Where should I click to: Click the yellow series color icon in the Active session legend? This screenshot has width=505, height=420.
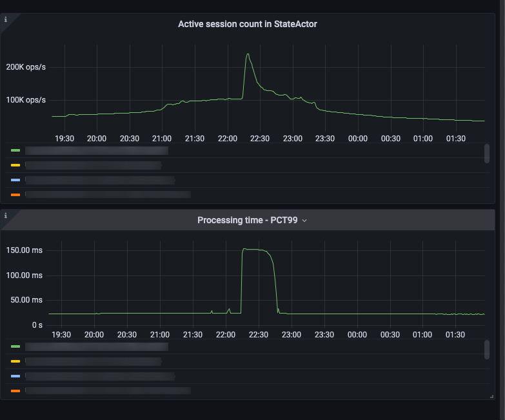(15, 165)
